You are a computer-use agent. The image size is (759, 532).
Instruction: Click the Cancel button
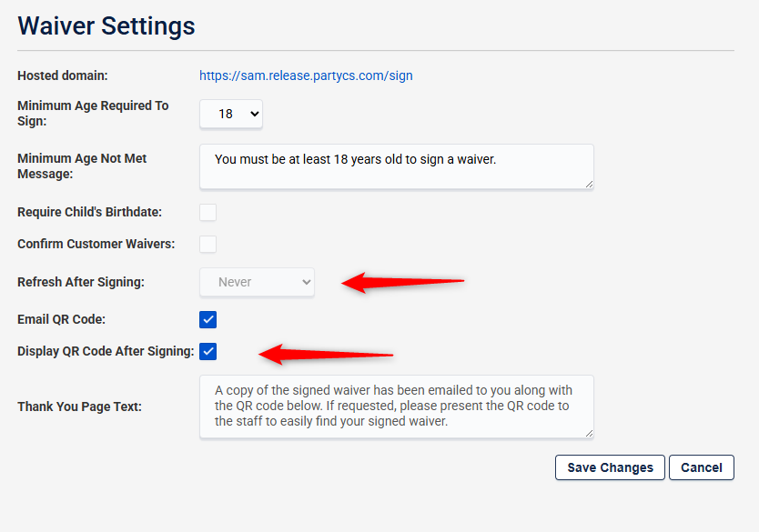[x=701, y=467]
